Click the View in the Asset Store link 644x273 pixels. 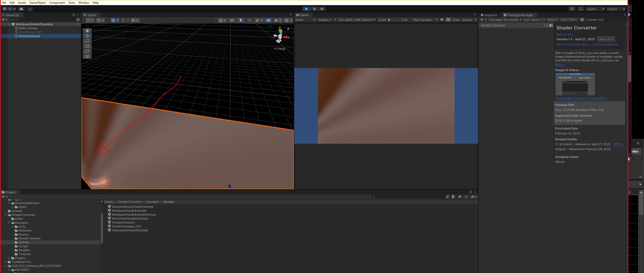[x=572, y=44]
